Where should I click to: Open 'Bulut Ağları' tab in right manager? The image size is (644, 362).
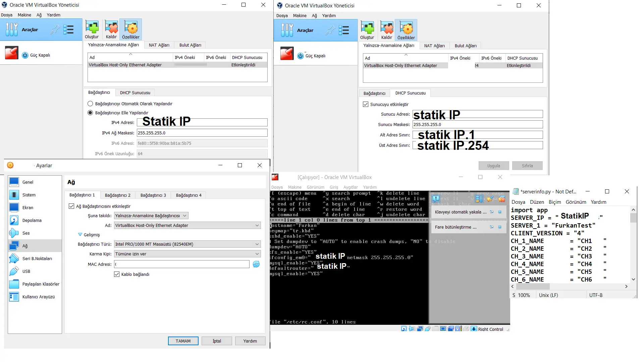coord(466,46)
